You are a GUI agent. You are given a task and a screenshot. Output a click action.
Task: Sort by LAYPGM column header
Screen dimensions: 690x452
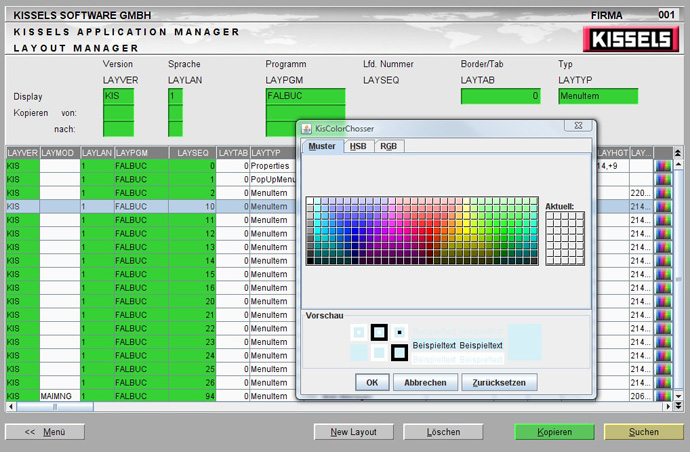[141, 153]
